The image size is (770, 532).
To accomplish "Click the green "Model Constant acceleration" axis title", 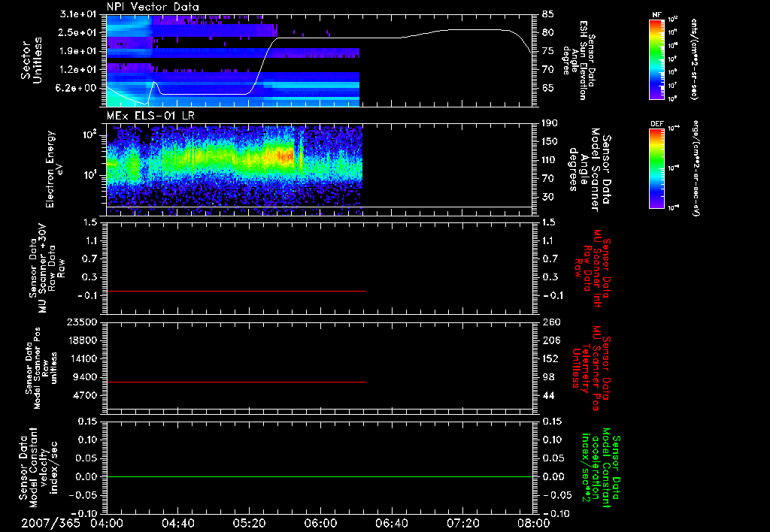I will (x=600, y=469).
